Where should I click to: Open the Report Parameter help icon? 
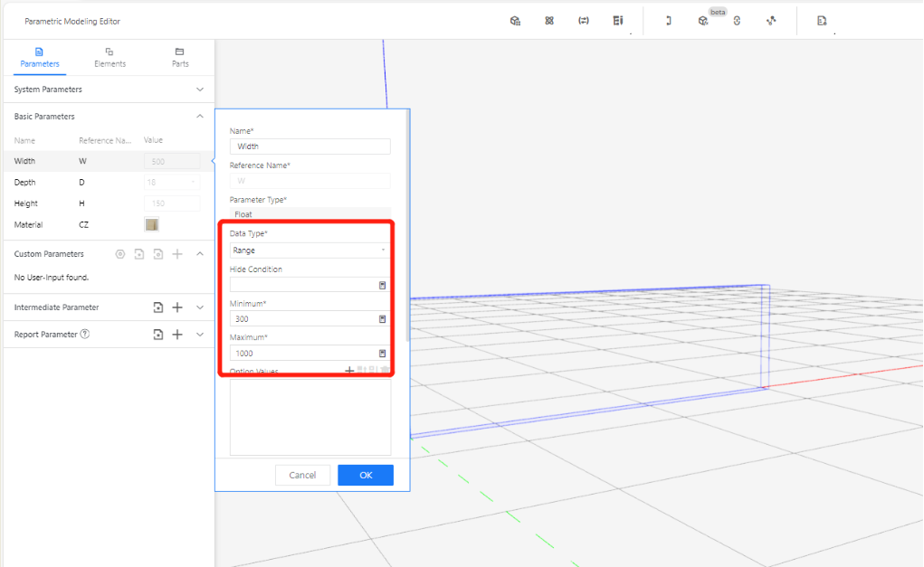[85, 335]
